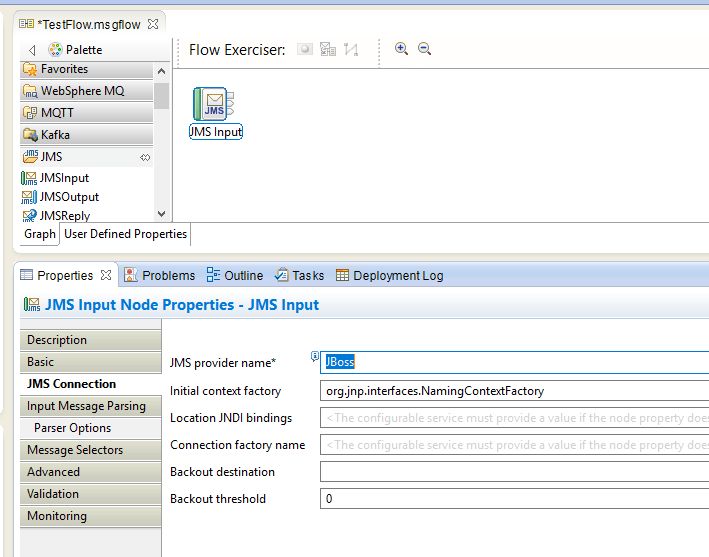Open the Basic properties section
The image size is (709, 557).
90,362
